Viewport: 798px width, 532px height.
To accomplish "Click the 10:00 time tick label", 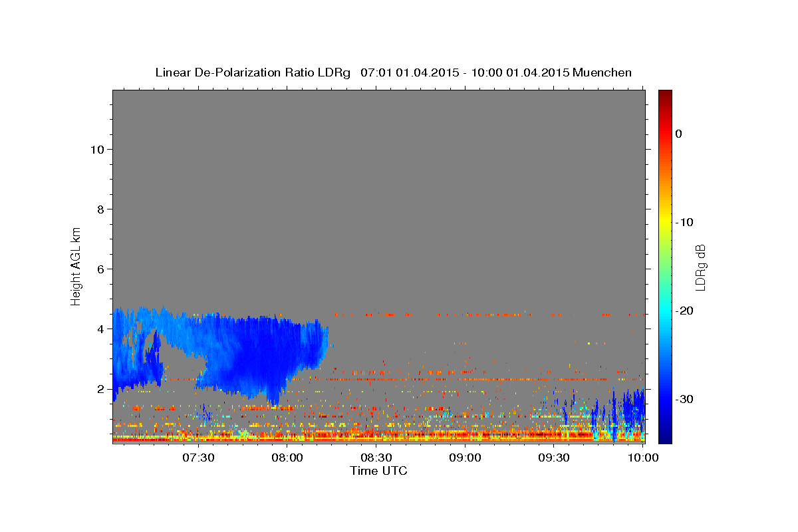I will coord(642,458).
